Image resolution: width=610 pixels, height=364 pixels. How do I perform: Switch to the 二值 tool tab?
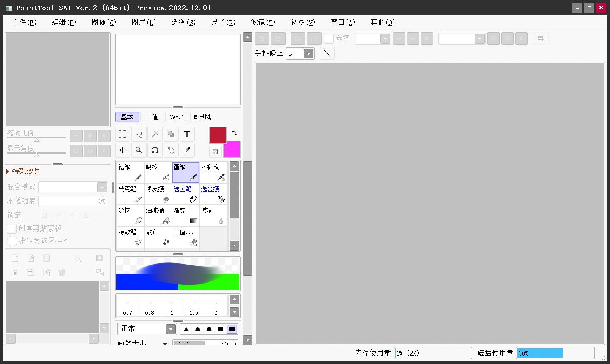[x=152, y=117]
